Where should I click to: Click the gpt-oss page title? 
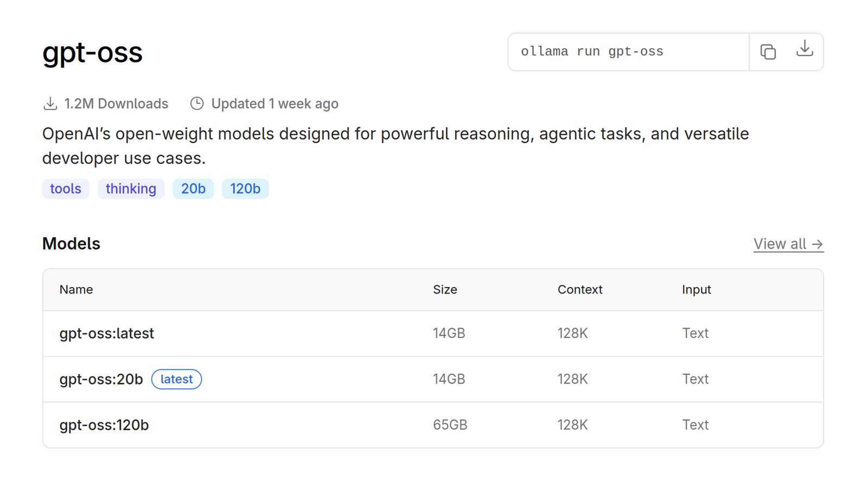(93, 53)
